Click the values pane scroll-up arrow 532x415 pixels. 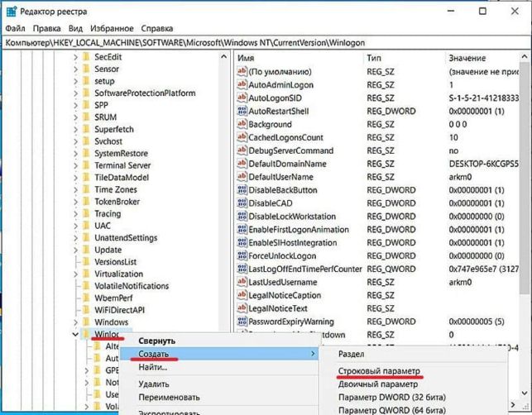pyautogui.click(x=525, y=56)
